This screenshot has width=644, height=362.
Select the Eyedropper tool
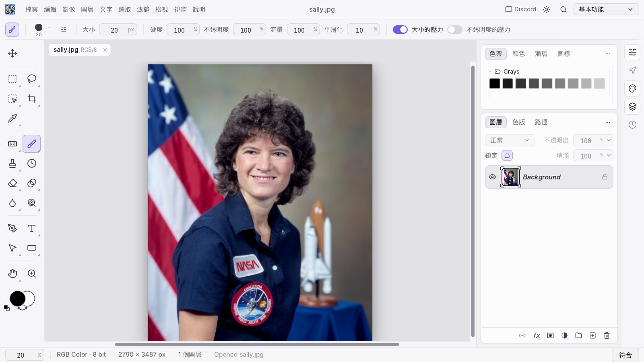point(12,118)
